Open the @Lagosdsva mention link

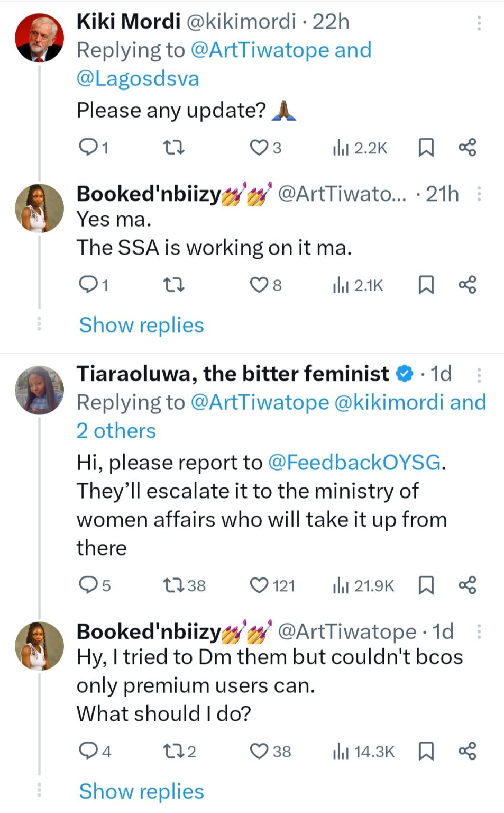tap(138, 78)
